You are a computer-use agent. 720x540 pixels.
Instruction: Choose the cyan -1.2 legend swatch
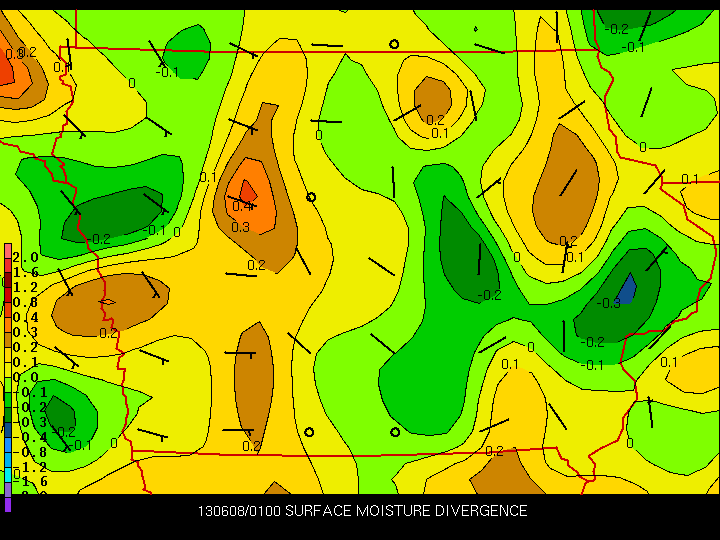(x=8, y=475)
